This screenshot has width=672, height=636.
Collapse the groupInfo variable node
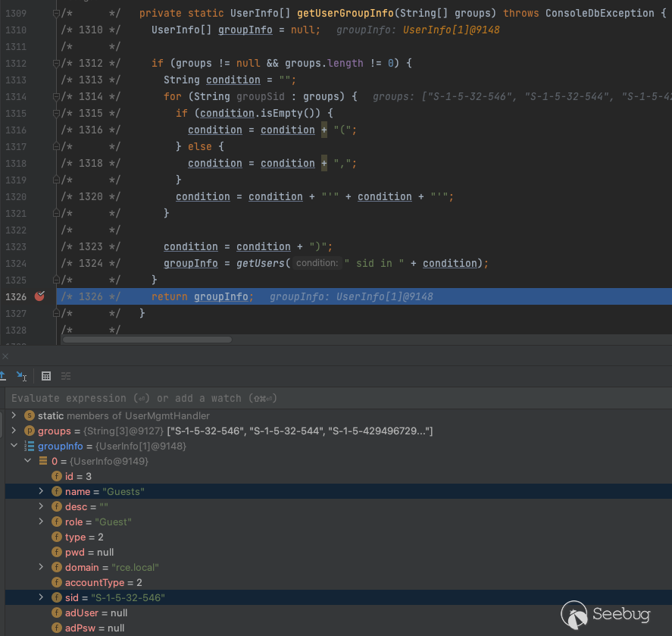click(14, 446)
